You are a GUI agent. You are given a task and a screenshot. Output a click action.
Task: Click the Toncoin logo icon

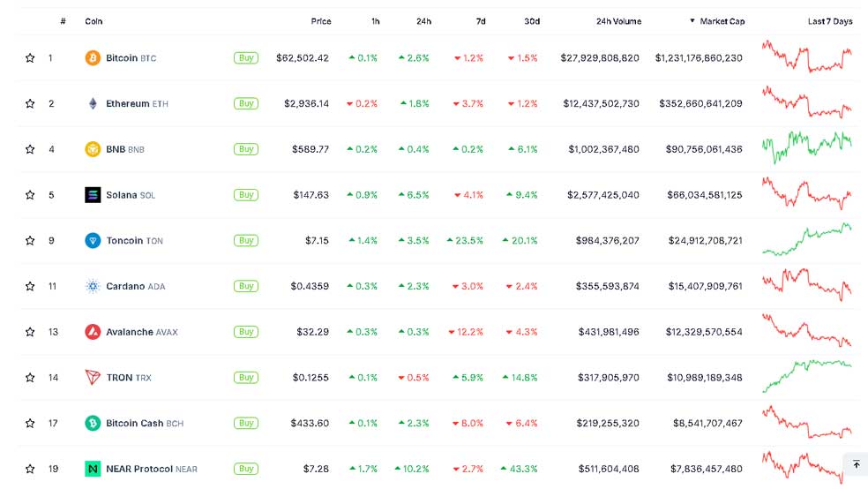click(93, 240)
